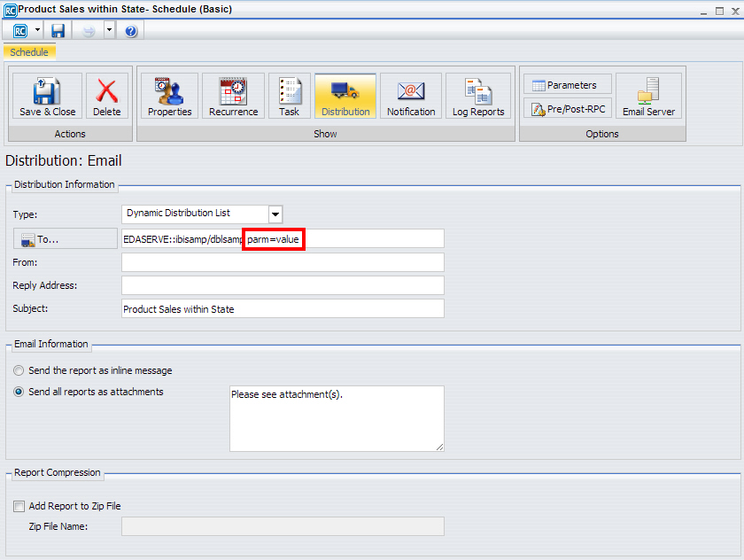
Task: Maximize the Schedule window
Action: click(x=720, y=11)
